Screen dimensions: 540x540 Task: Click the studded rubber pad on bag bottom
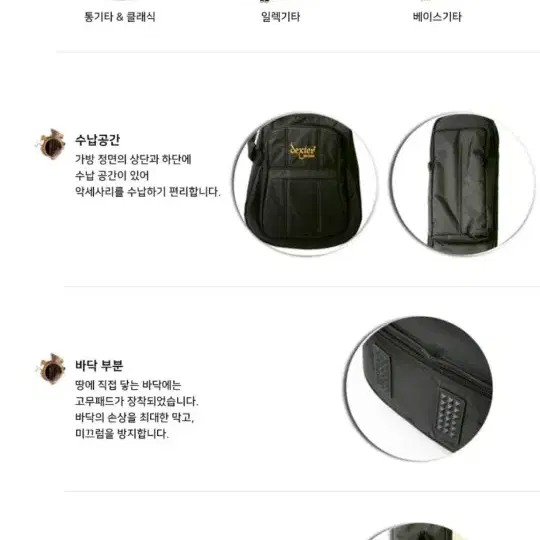tap(449, 416)
